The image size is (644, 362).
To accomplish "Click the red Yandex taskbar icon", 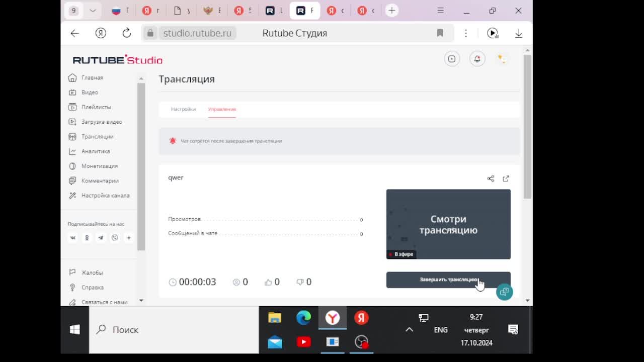I will 361,318.
